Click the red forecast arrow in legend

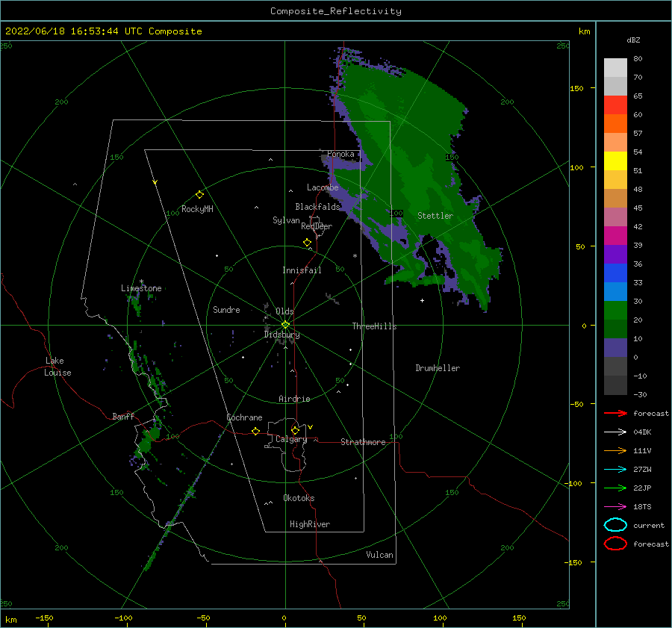pyautogui.click(x=615, y=413)
